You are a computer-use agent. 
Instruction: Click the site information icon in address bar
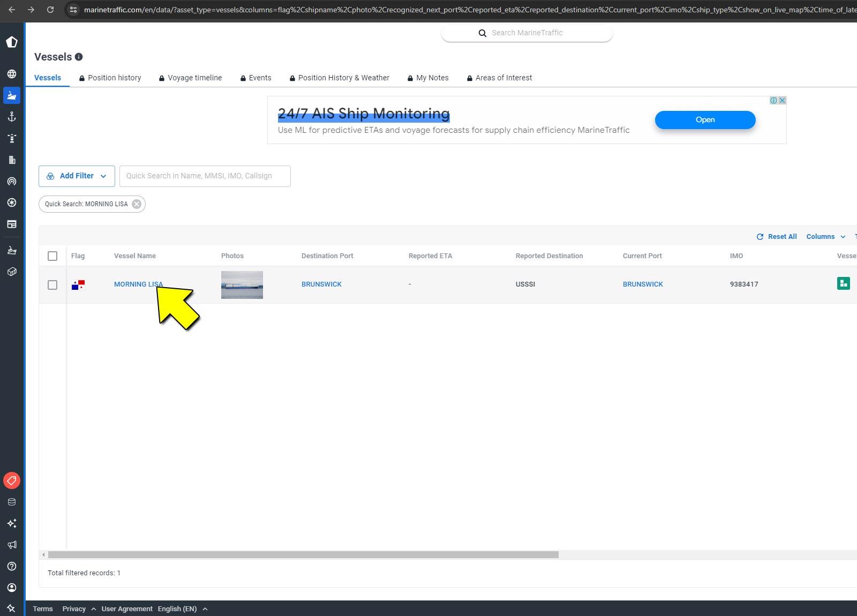pos(73,10)
